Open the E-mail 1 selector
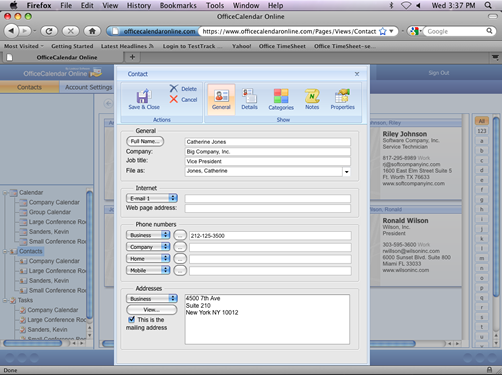This screenshot has width=502, height=375. click(152, 198)
